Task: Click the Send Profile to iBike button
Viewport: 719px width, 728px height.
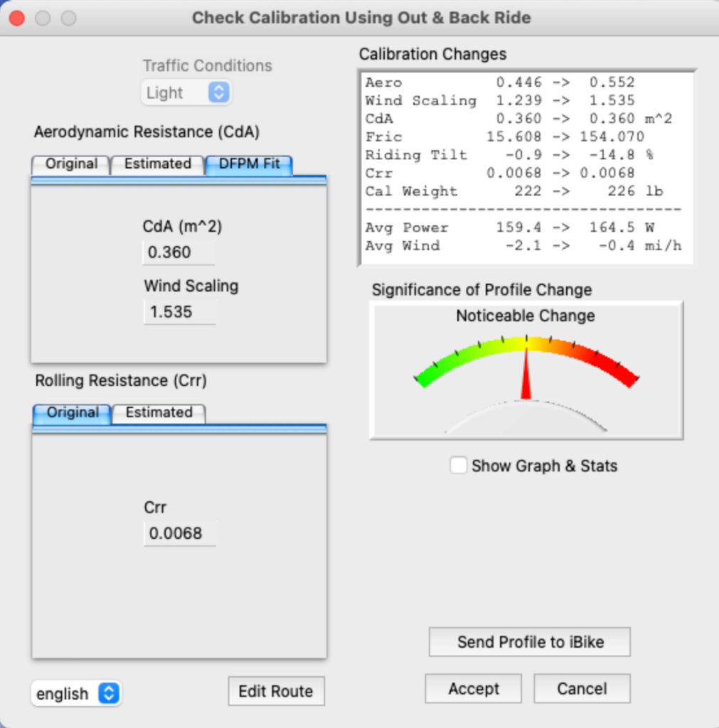Action: 528,641
